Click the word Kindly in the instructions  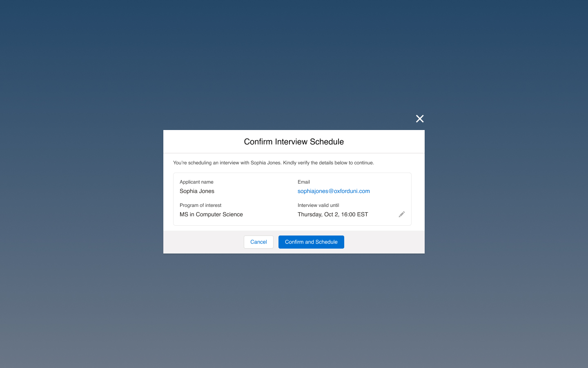[x=290, y=163]
